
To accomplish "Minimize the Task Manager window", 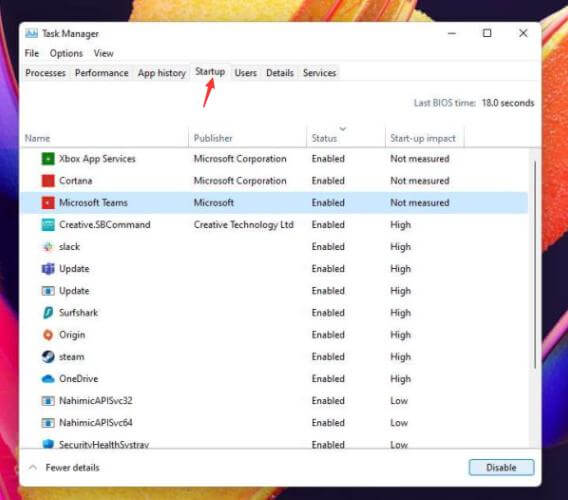I will click(452, 33).
